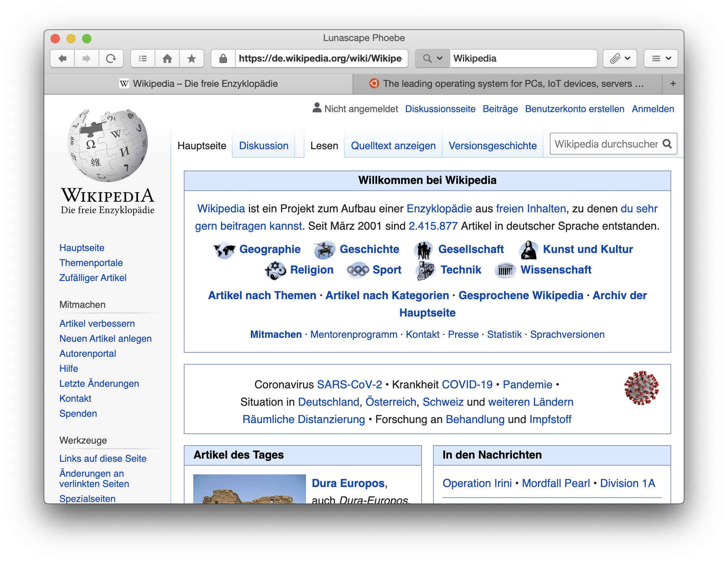
Task: Open the Diskussion tab
Action: point(264,146)
